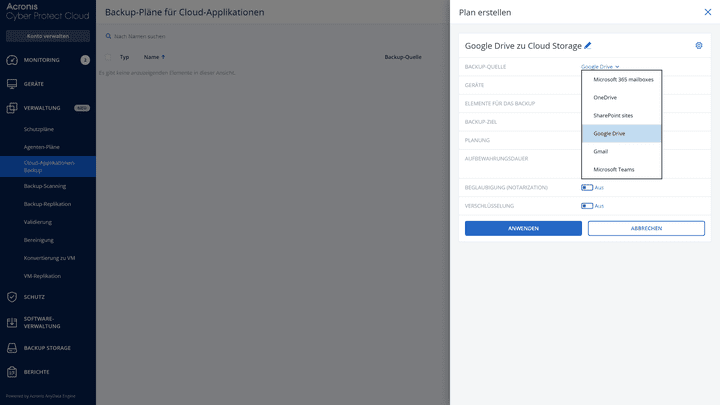Open the Backup-Quelle Google Drive dropdown
The image size is (720, 405).
pos(600,67)
